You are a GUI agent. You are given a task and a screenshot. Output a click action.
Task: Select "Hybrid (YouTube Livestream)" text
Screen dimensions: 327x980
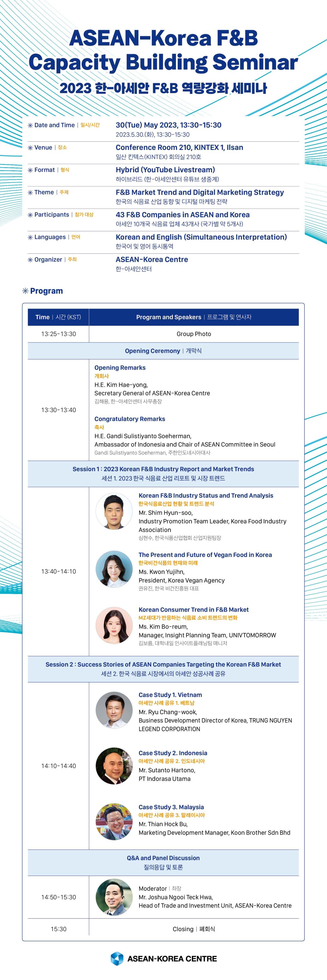click(x=165, y=170)
